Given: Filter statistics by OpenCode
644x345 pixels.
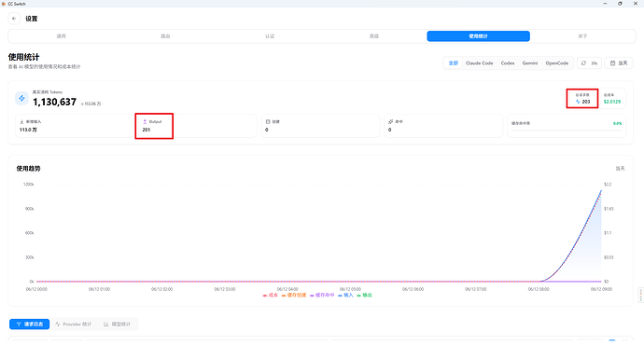Looking at the screenshot, I should [x=557, y=63].
